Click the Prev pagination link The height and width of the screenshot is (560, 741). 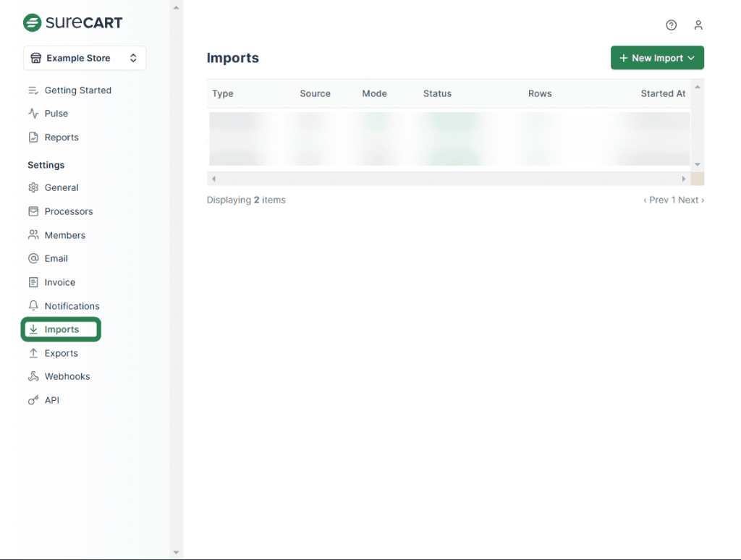[656, 200]
